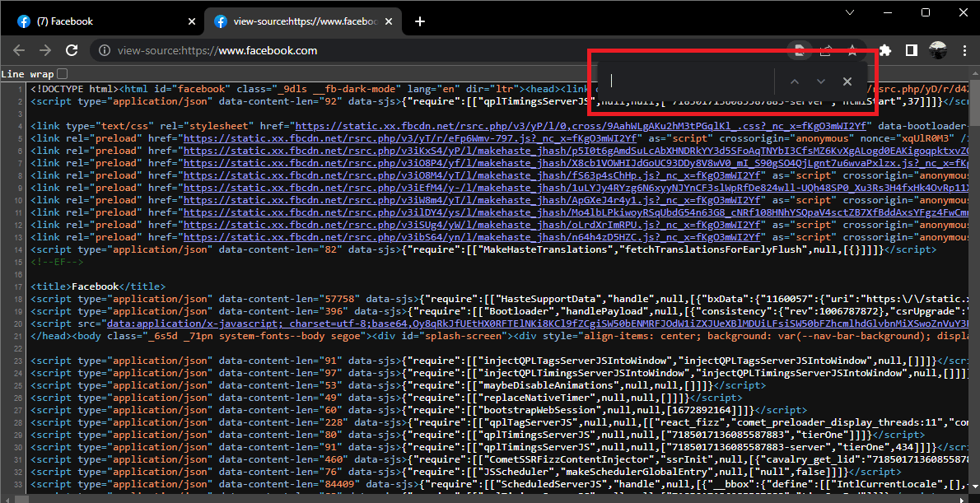Click "replaceNativeTimer" text in source
This screenshot has height=503, width=980.
tap(536, 398)
